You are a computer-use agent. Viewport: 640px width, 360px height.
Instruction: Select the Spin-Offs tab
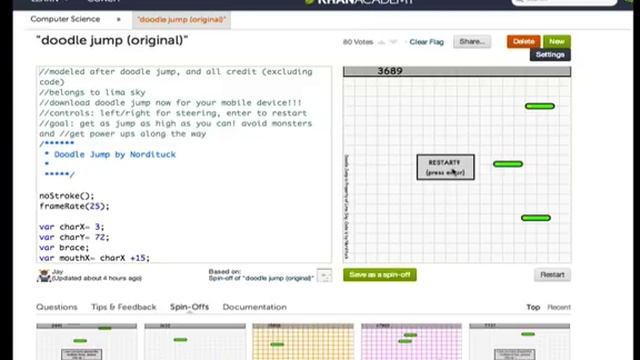(189, 307)
